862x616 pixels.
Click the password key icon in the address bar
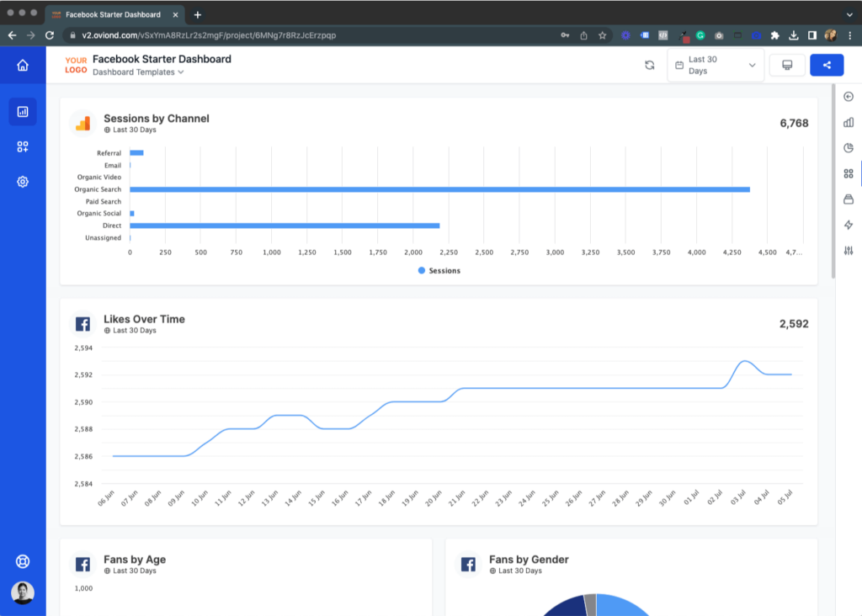tap(565, 35)
